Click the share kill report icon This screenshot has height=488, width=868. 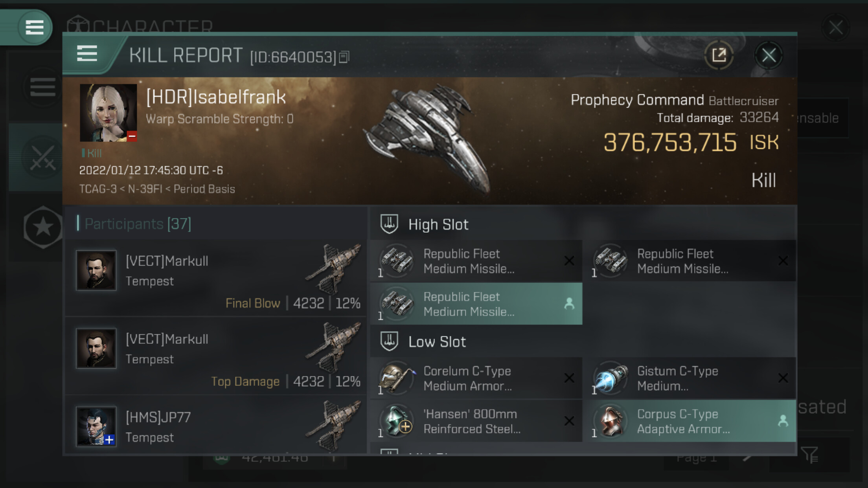click(x=719, y=55)
